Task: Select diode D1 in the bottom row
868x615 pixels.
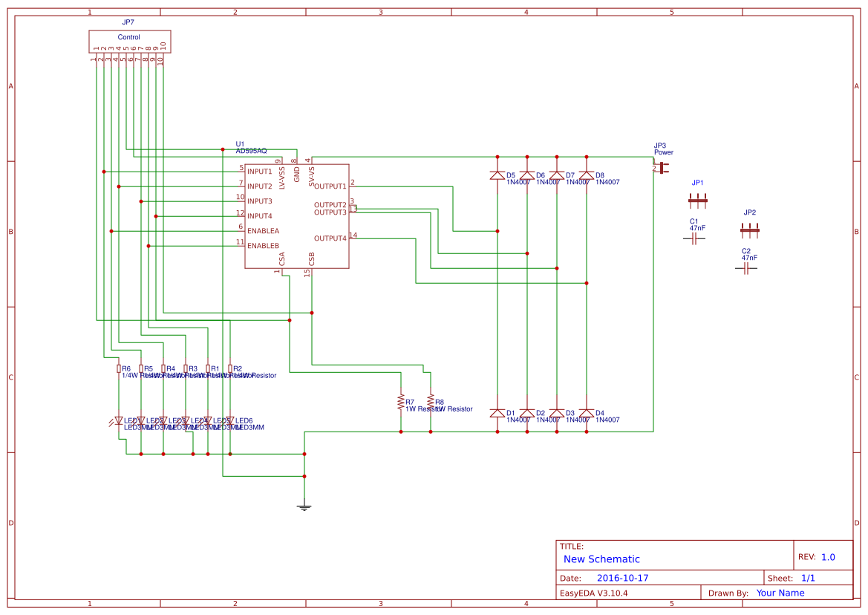Action: (x=497, y=414)
